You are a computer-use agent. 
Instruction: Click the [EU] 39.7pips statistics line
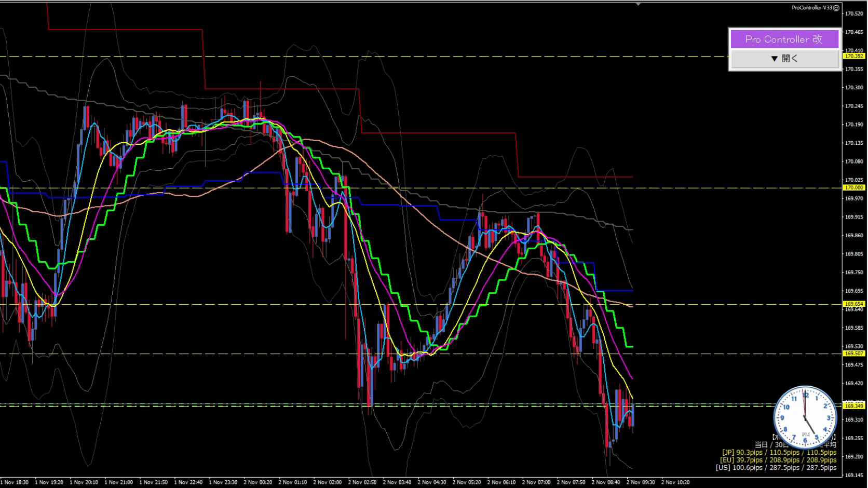tap(778, 460)
